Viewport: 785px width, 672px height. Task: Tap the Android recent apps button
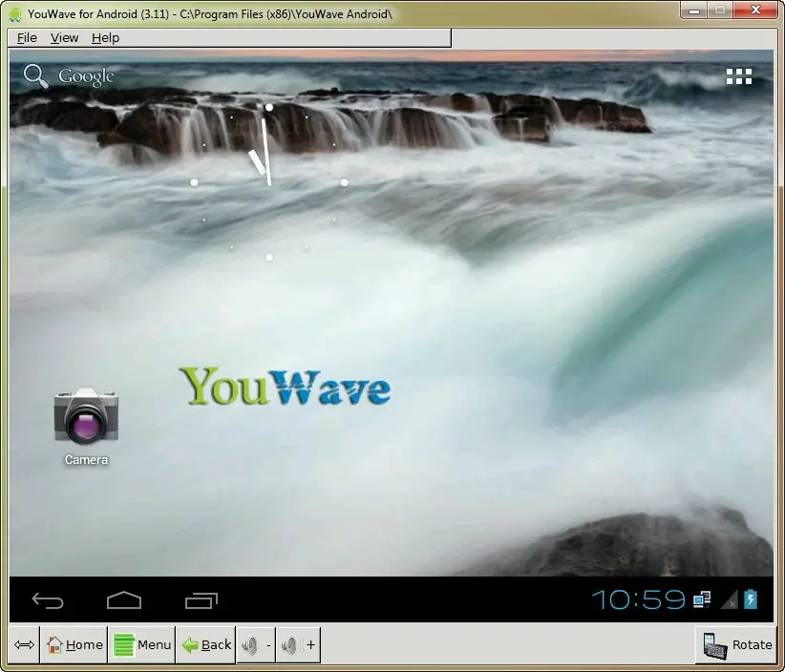202,600
